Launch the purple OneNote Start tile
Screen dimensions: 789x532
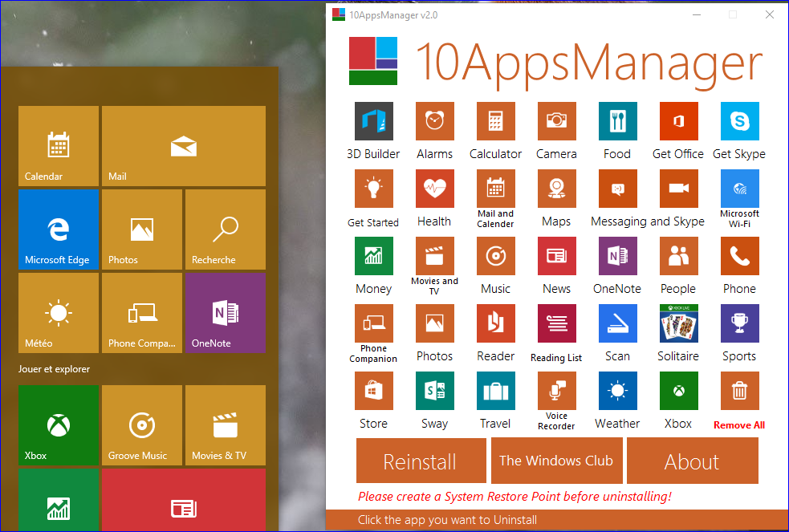click(226, 313)
